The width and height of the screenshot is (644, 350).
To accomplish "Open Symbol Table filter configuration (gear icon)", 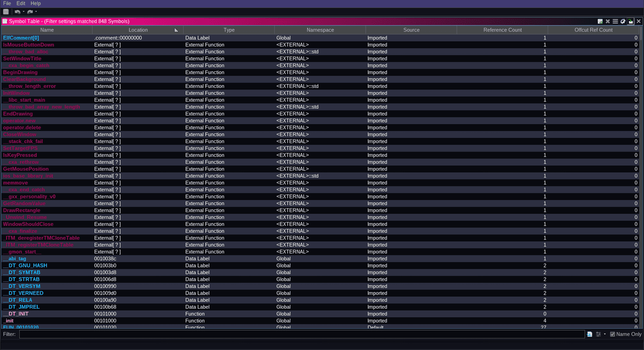I will [x=622, y=22].
